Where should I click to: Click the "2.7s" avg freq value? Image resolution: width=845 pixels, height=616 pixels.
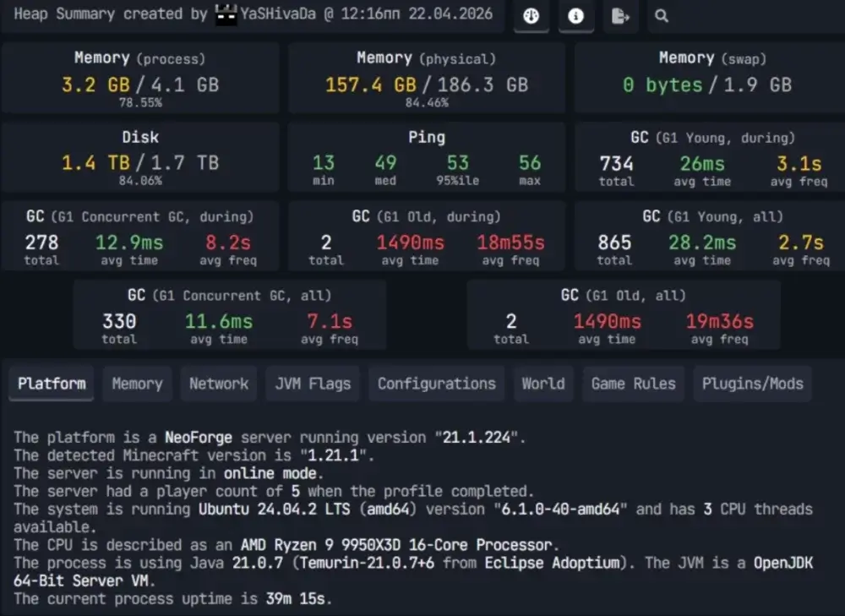click(801, 243)
